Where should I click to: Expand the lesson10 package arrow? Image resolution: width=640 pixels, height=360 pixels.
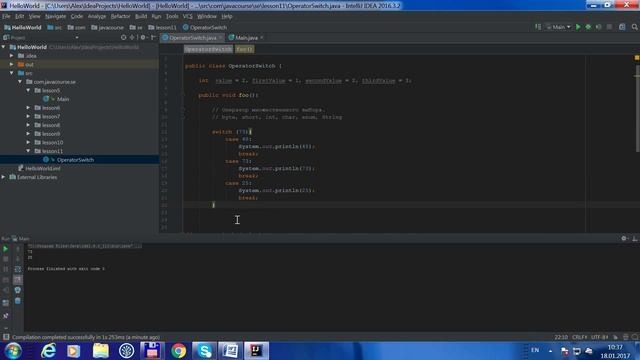coord(28,142)
